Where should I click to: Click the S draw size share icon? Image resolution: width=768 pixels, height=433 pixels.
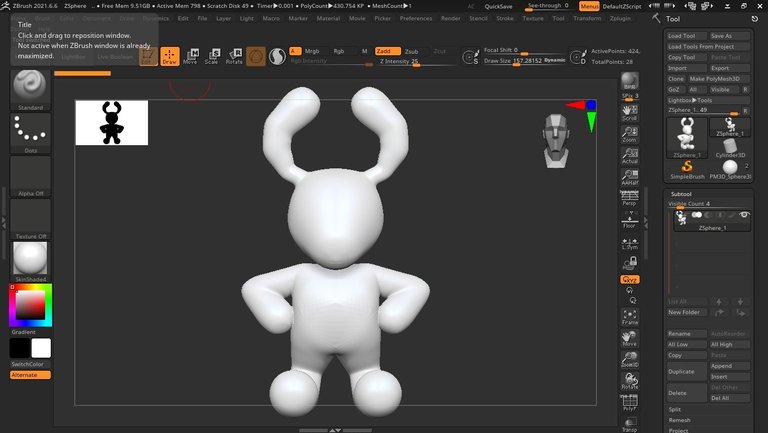(x=470, y=57)
